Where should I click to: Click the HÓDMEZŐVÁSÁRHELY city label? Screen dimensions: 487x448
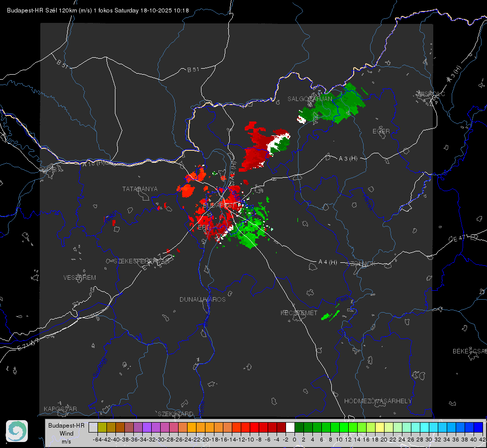click(378, 401)
